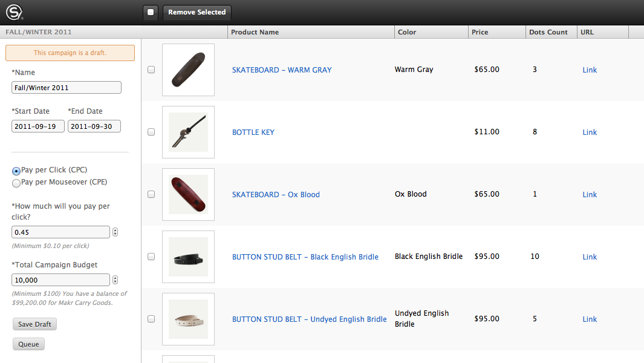Viewport: 644px width, 363px height.
Task: Open the undyed belt product thumbnail
Action: coord(188,319)
